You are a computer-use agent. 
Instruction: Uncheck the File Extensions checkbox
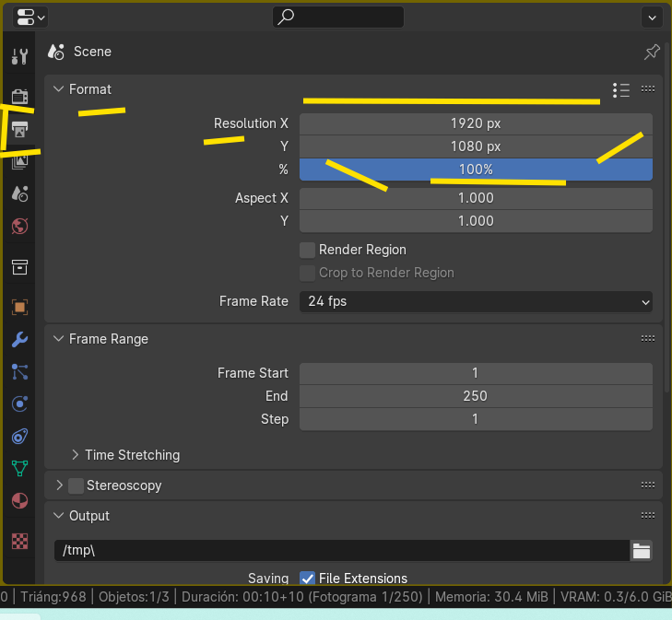tap(308, 579)
